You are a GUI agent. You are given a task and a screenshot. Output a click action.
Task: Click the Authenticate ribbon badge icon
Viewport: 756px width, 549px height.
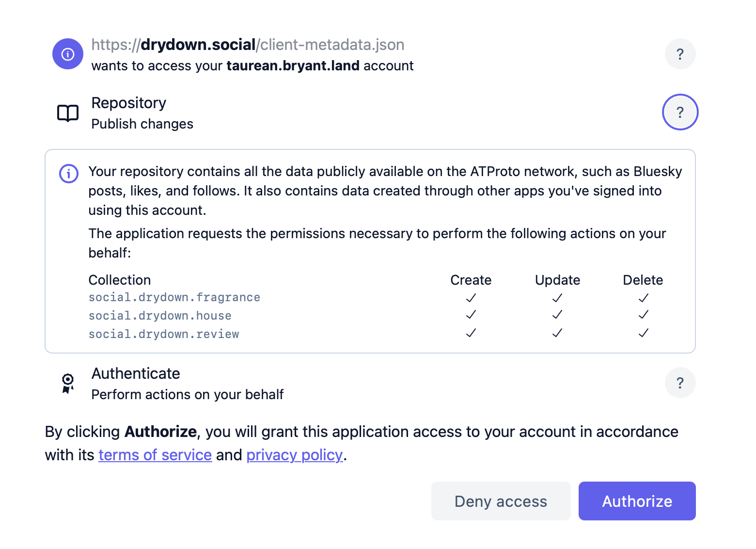pos(68,383)
